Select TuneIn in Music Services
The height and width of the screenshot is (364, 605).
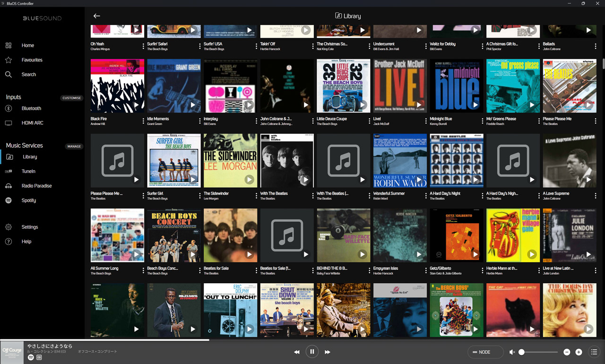(28, 172)
